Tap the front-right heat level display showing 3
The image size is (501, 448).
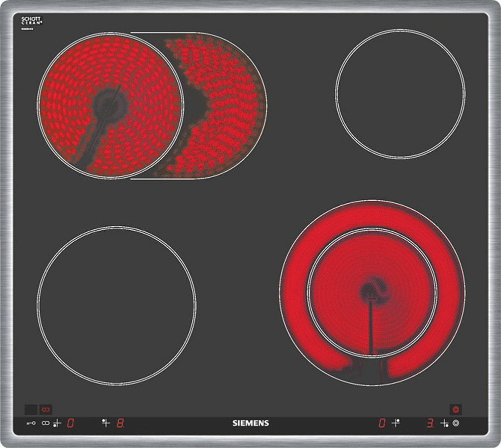coord(430,423)
